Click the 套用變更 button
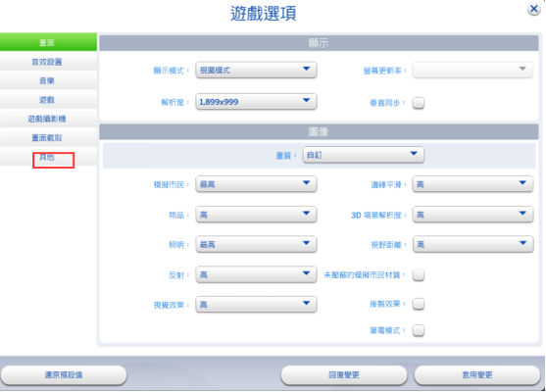546x392 pixels. pyautogui.click(x=476, y=375)
